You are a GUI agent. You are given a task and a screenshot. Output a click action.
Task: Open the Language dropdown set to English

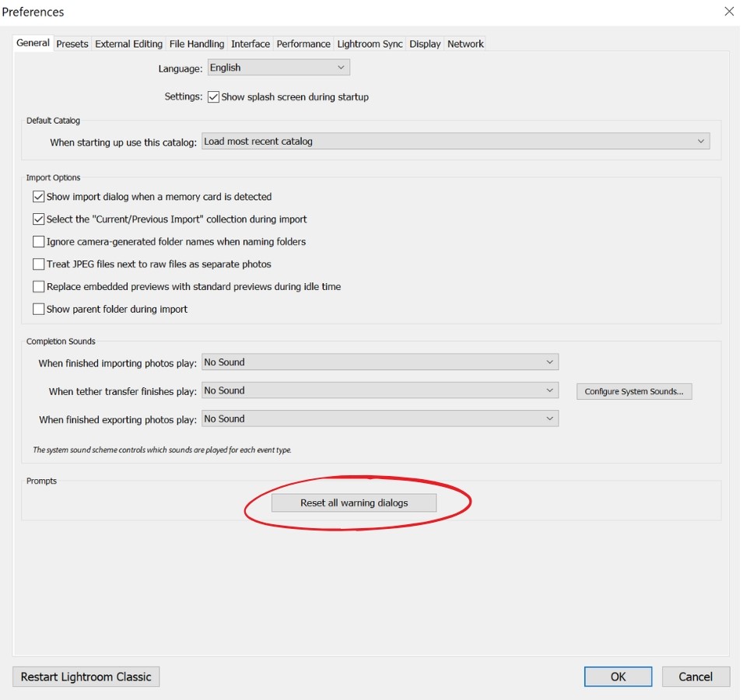279,67
